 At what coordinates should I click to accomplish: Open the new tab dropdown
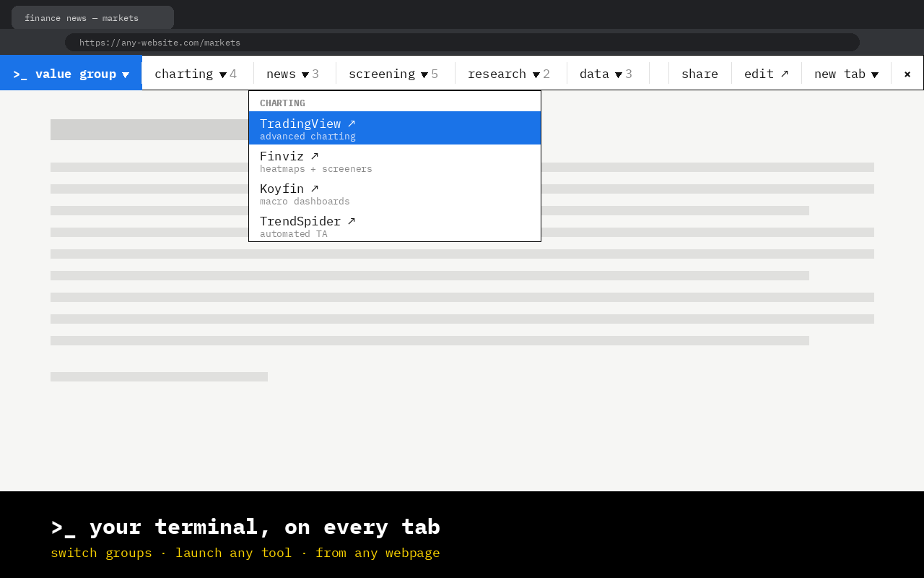(846, 74)
